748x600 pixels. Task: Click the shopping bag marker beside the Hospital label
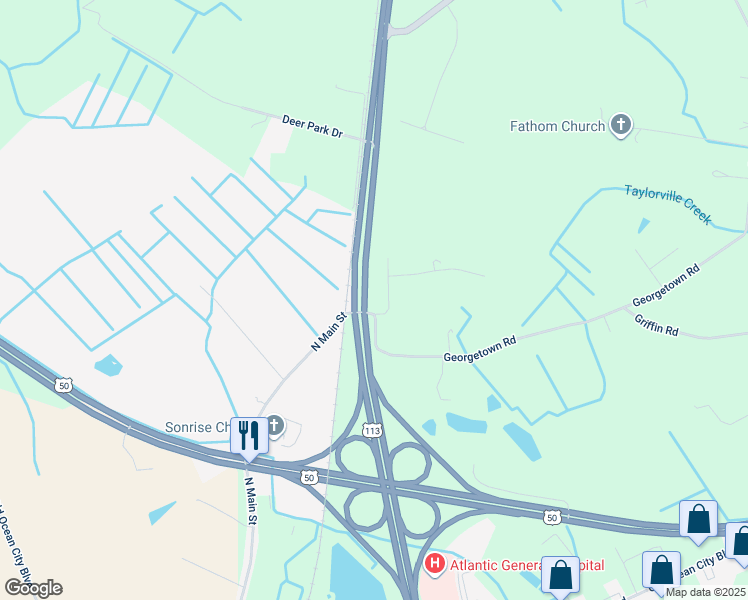pyautogui.click(x=561, y=576)
